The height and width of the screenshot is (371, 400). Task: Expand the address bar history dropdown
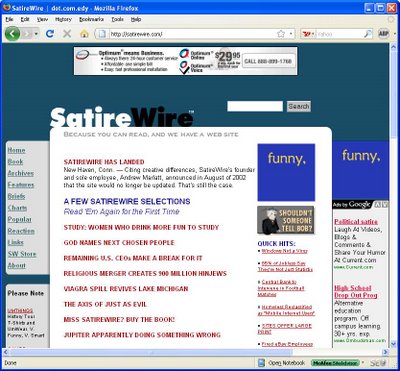click(x=291, y=34)
